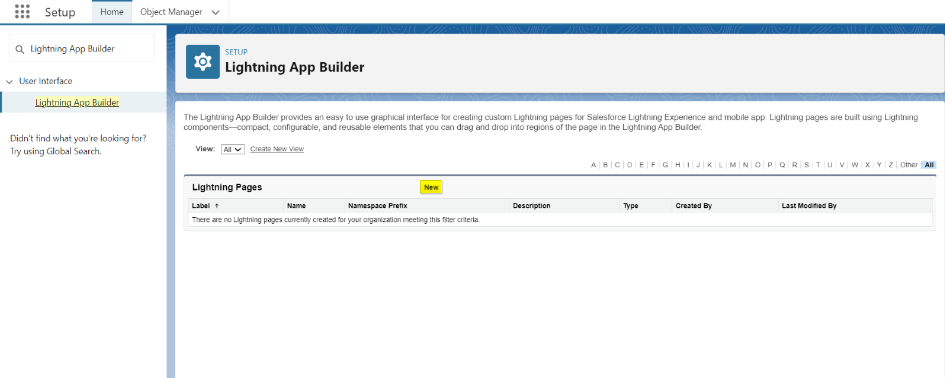Viewport: 945px width, 378px height.
Task: Filter list by letter R
Action: pyautogui.click(x=795, y=165)
